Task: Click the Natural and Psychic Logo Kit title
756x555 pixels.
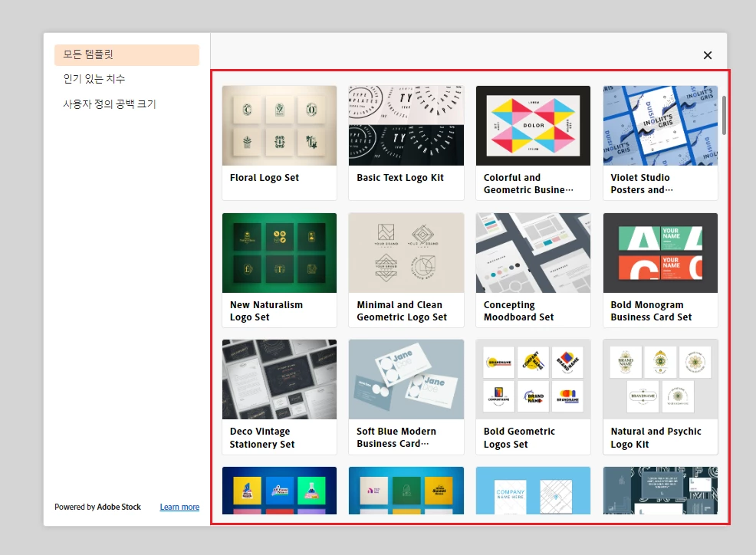Action: (656, 438)
